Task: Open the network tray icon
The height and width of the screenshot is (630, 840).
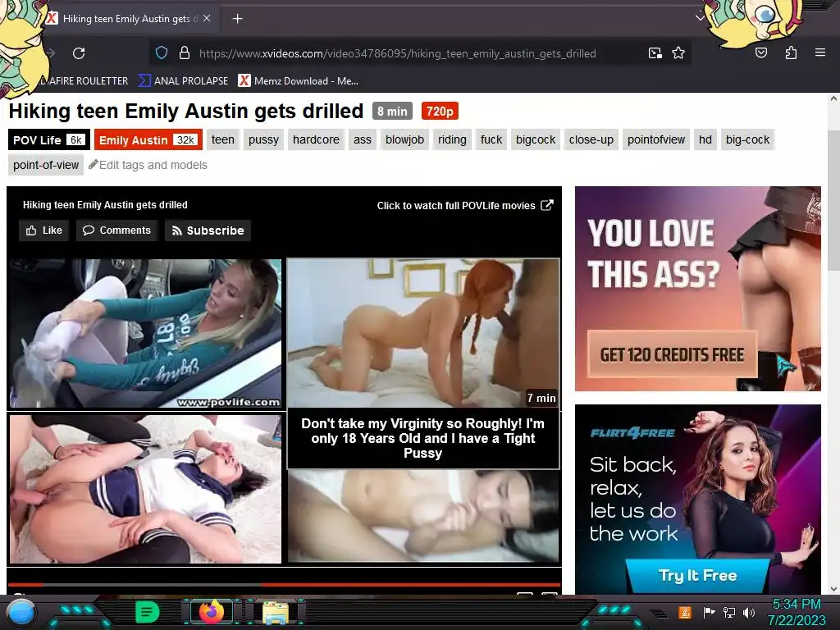Action: click(x=729, y=612)
